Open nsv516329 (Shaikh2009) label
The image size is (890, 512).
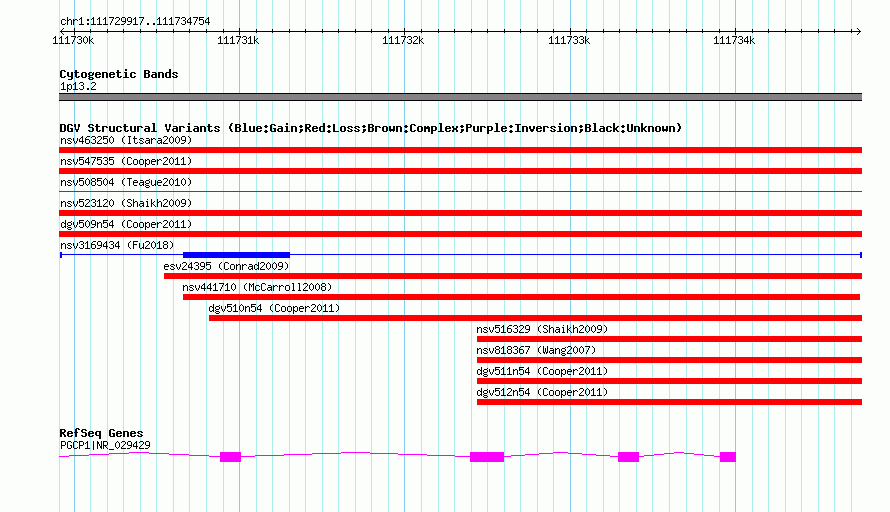(542, 329)
